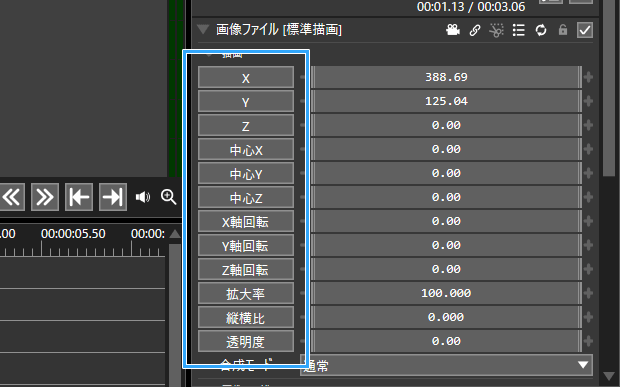This screenshot has height=387, width=620.
Task: Click the plus icon on the Y row
Action: pos(588,101)
